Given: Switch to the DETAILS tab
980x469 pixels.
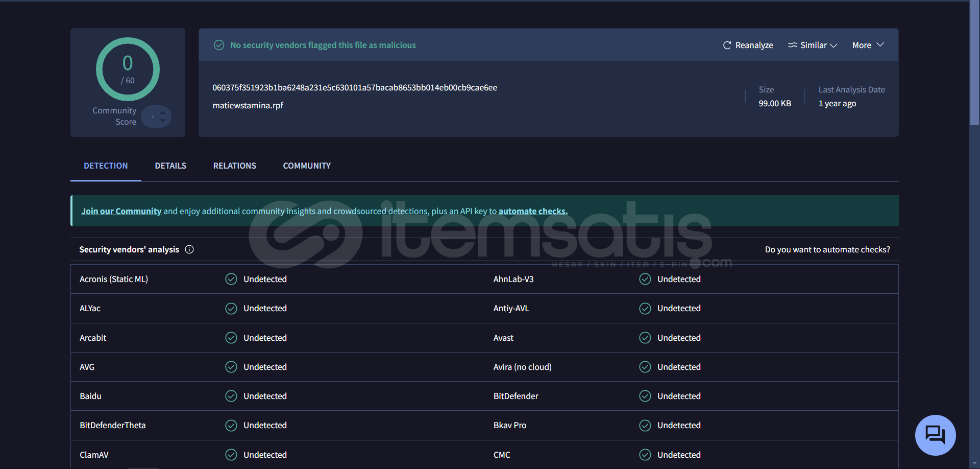Looking at the screenshot, I should click(x=170, y=166).
